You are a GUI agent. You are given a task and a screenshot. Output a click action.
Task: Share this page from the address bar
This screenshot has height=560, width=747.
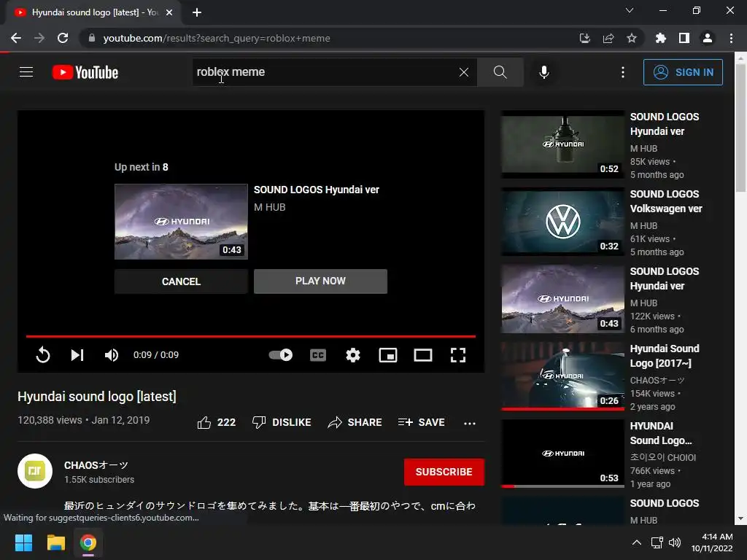608,38
